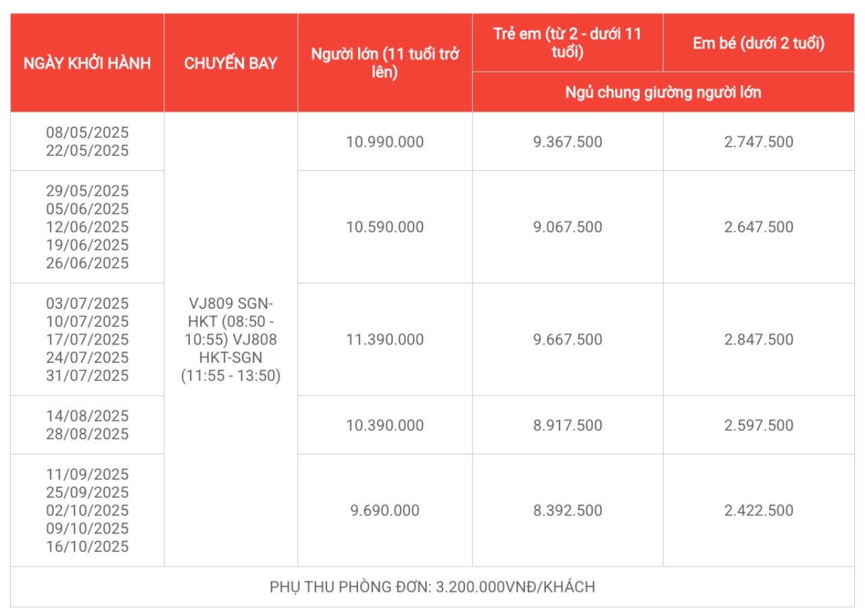Select departure date 22/05/2025

(x=87, y=151)
